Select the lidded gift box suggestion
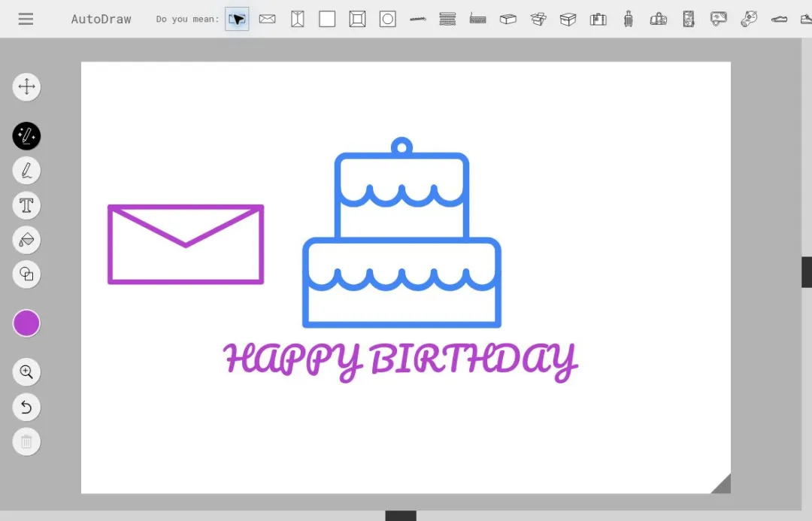 coord(568,19)
